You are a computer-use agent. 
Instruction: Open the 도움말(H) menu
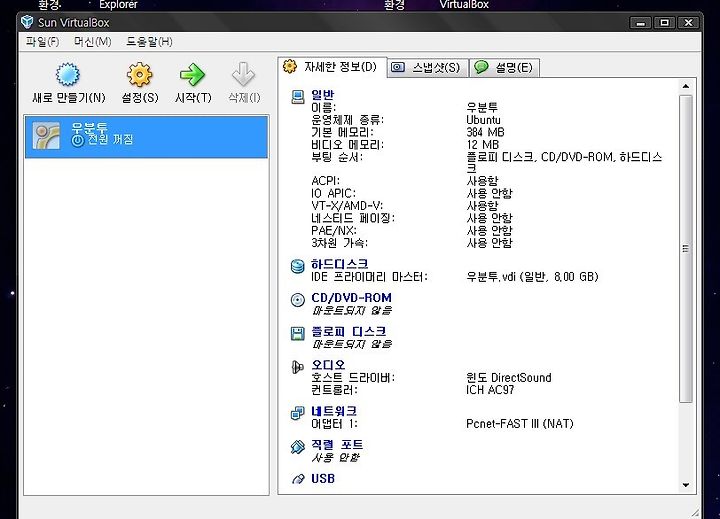pos(149,42)
